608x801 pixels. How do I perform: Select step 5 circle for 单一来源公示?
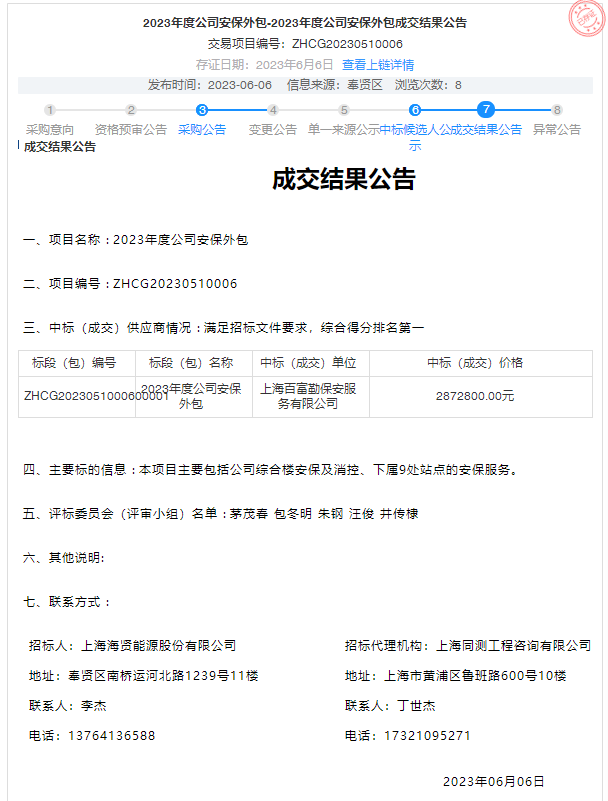(344, 110)
